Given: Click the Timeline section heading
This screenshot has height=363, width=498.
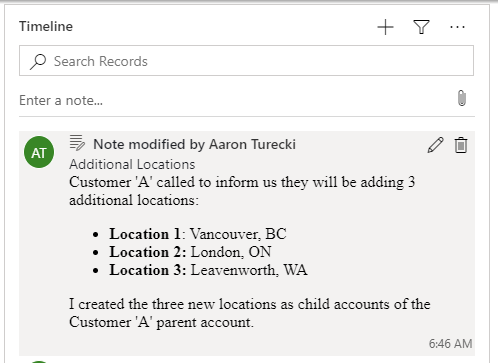Looking at the screenshot, I should [x=46, y=26].
